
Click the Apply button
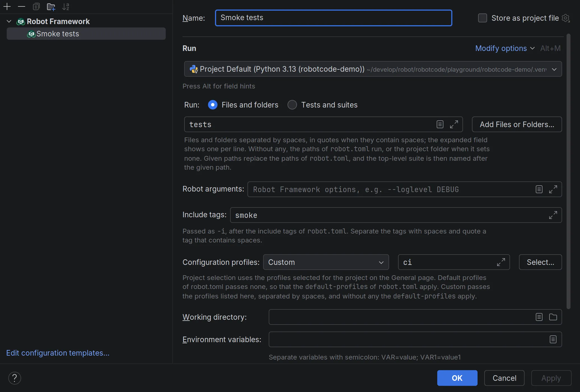pyautogui.click(x=551, y=378)
